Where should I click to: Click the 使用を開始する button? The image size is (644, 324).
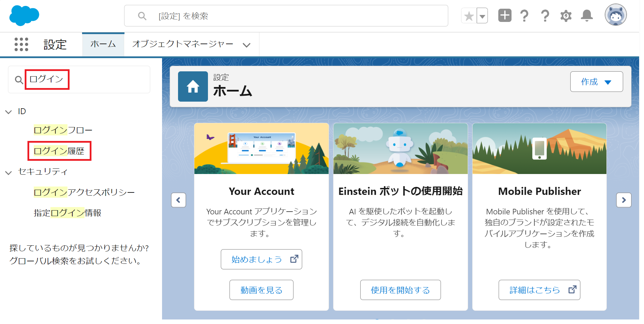point(400,290)
